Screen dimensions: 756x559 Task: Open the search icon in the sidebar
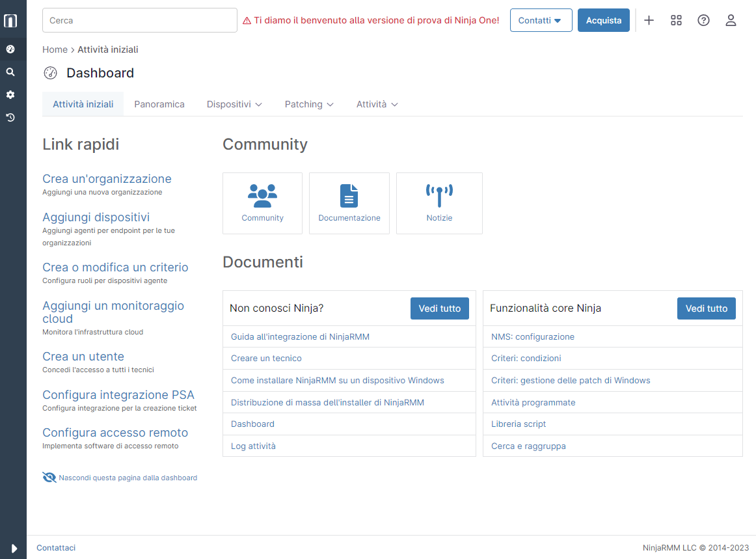pos(10,72)
